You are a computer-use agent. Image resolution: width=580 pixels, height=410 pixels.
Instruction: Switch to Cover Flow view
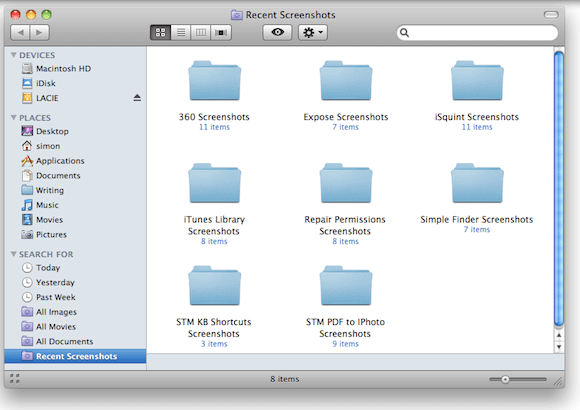click(x=221, y=33)
